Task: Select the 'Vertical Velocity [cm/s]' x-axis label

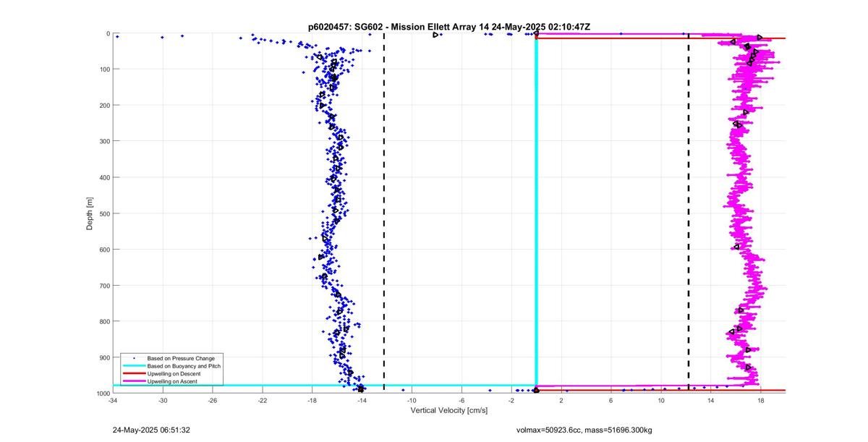Action: tap(448, 410)
